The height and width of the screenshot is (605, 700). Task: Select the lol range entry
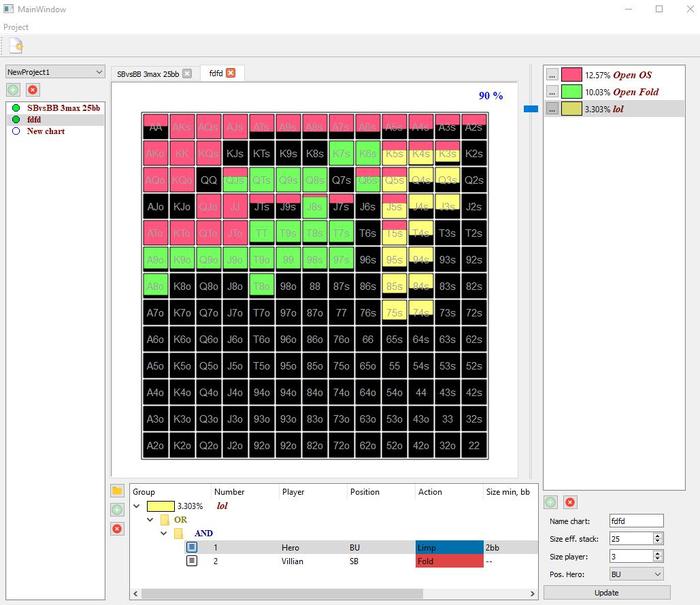click(x=615, y=108)
